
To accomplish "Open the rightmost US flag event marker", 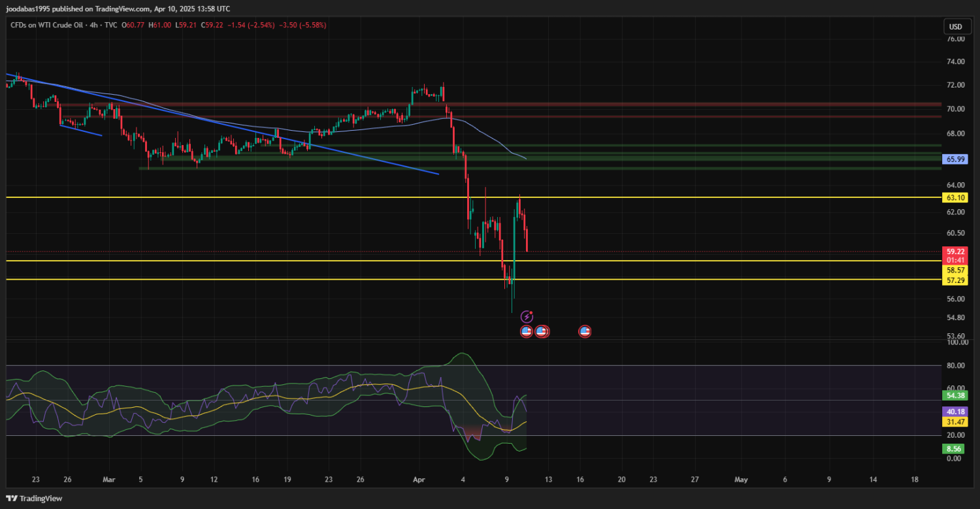I will coord(585,331).
